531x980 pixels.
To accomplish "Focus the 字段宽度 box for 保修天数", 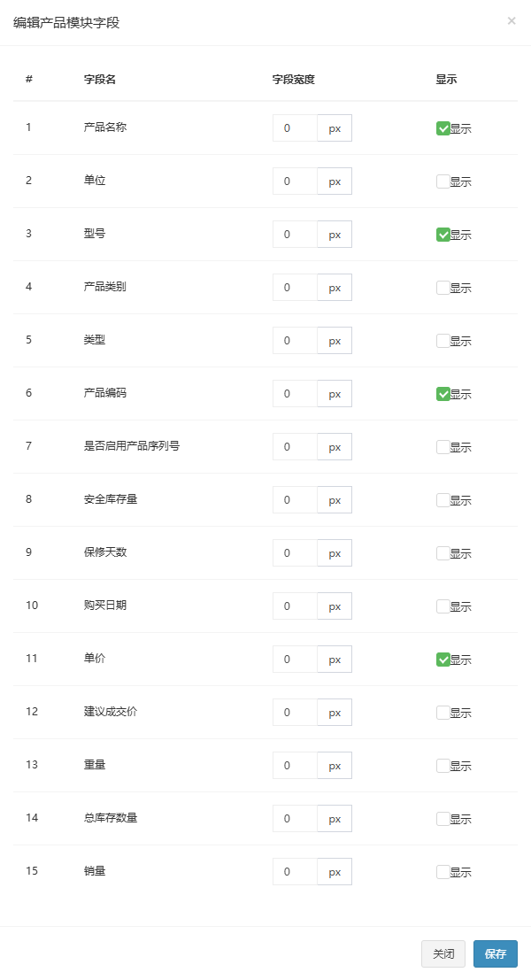I will click(295, 553).
